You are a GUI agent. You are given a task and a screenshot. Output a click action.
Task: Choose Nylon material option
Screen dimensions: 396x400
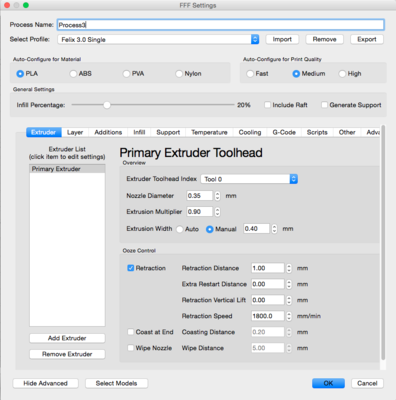click(x=179, y=74)
